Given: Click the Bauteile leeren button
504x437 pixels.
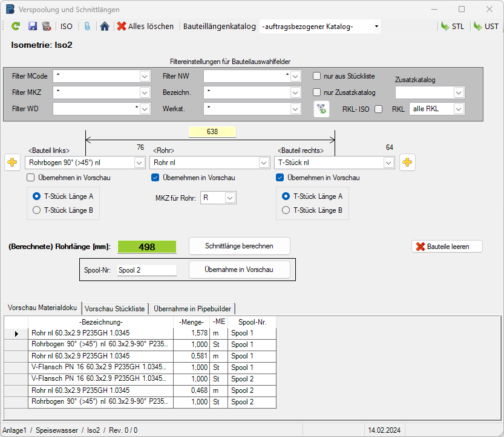Looking at the screenshot, I should click(447, 247).
